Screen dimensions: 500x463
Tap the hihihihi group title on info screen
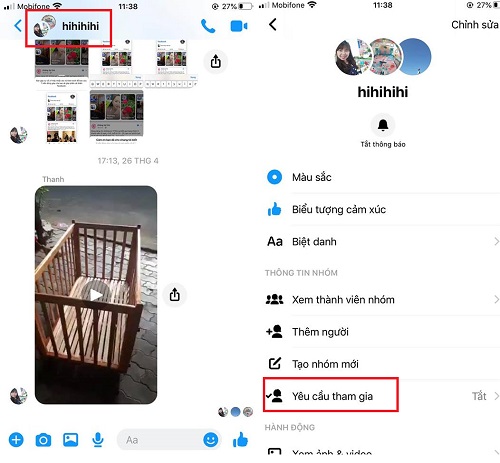tap(383, 92)
